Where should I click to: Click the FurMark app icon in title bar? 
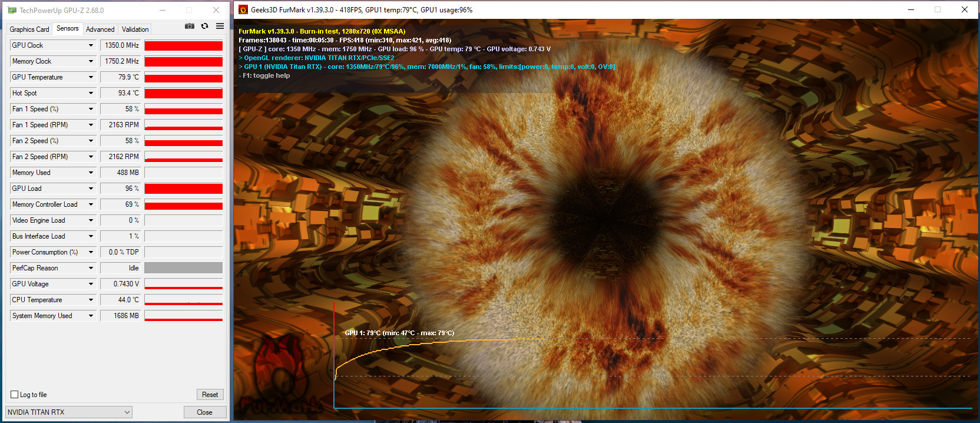point(243,10)
